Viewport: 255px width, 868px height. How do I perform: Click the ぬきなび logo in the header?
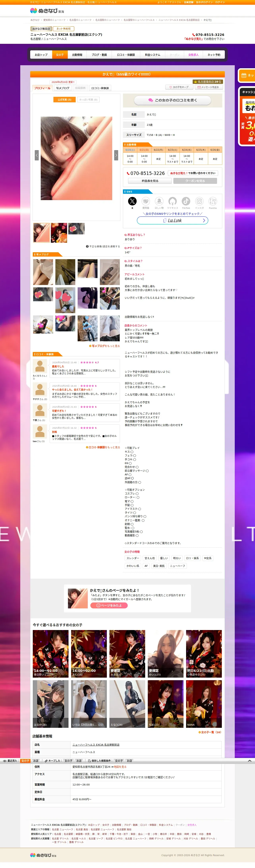click(47, 11)
